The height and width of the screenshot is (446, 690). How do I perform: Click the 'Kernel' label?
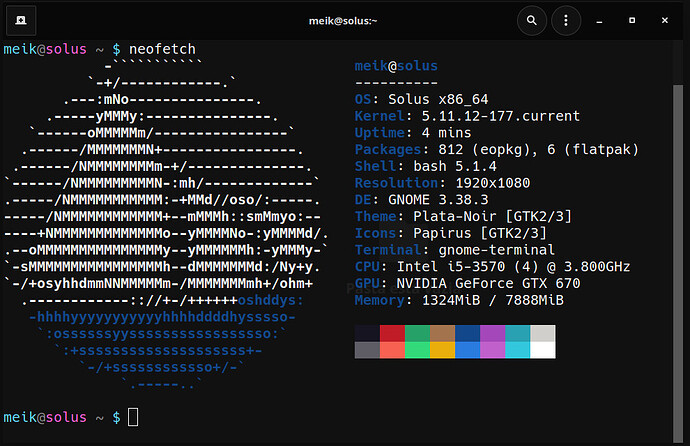coord(379,116)
